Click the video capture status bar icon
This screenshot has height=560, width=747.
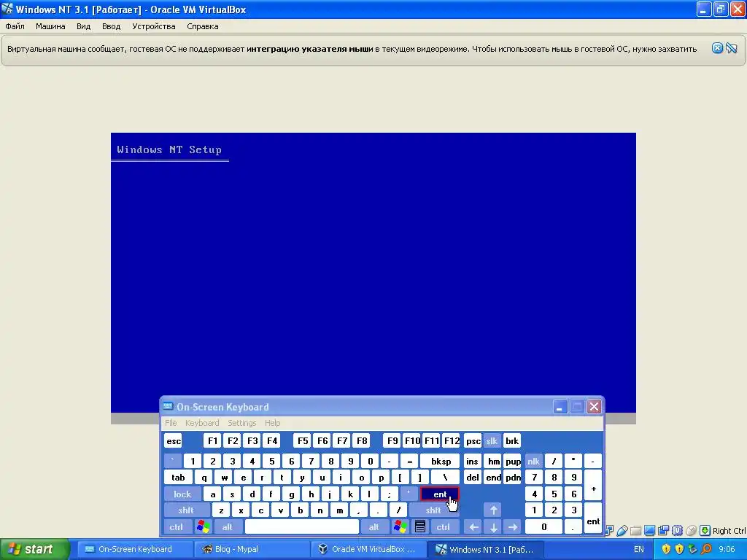pyautogui.click(x=664, y=531)
